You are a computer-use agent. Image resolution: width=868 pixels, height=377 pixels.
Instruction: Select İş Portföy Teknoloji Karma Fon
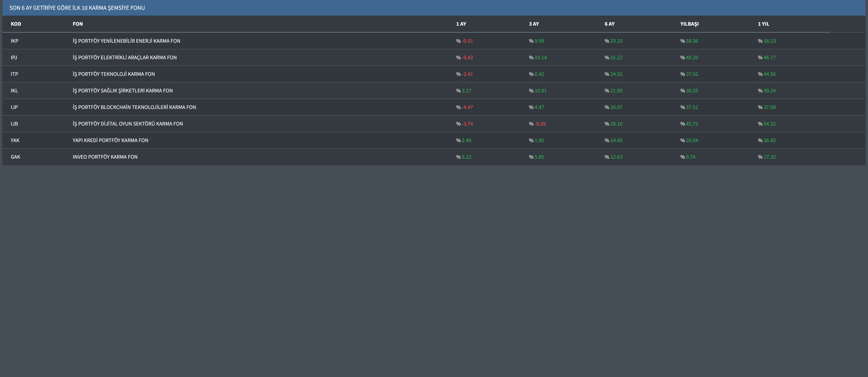click(114, 74)
